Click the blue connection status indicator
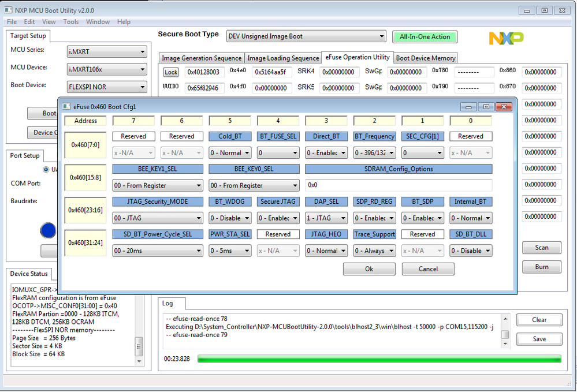577x392 pixels. pos(48,230)
